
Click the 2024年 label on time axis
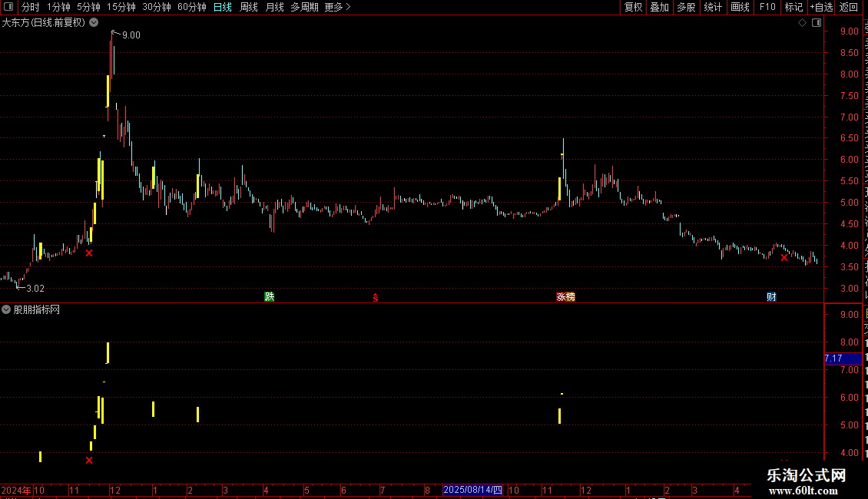pyautogui.click(x=16, y=490)
